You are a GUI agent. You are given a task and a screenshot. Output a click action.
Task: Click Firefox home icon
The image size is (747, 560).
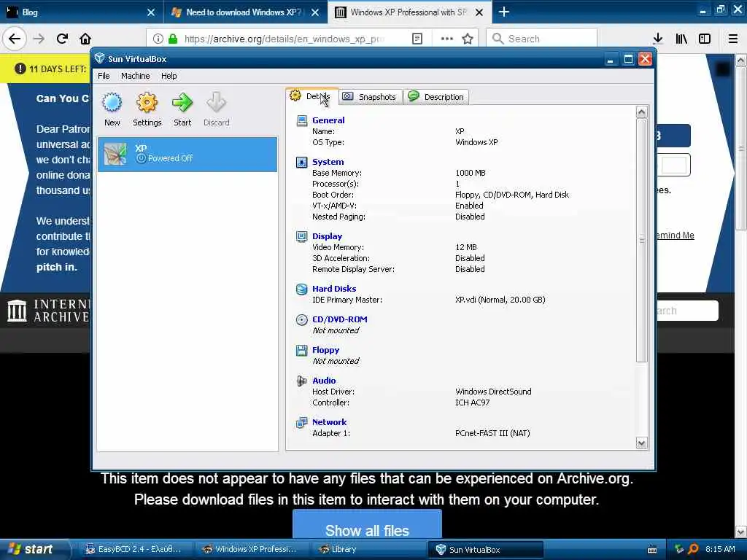(x=85, y=39)
